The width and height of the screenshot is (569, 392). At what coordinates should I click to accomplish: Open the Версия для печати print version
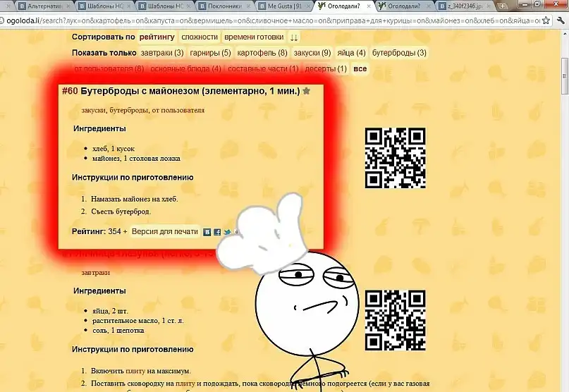(165, 231)
